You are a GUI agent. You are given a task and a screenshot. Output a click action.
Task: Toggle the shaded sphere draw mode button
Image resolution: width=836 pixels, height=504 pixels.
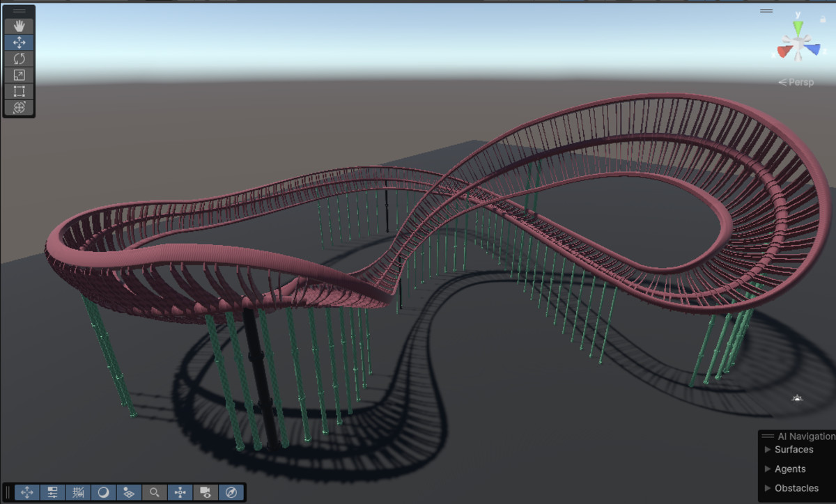pos(103,492)
